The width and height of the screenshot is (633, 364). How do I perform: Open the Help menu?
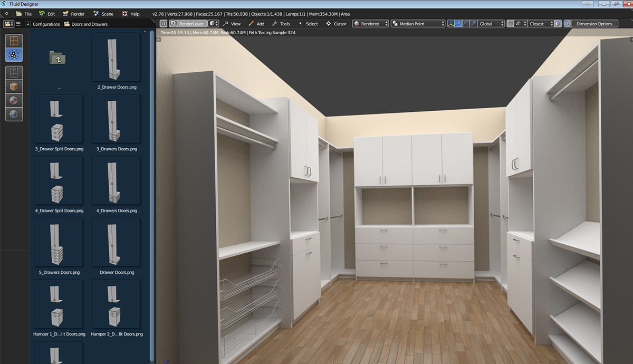point(131,14)
